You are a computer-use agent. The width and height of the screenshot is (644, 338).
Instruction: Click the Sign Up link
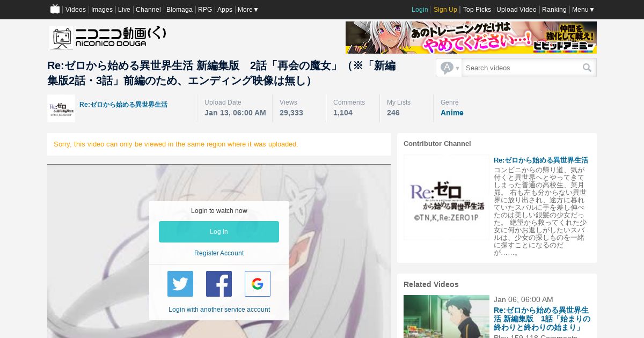445,10
